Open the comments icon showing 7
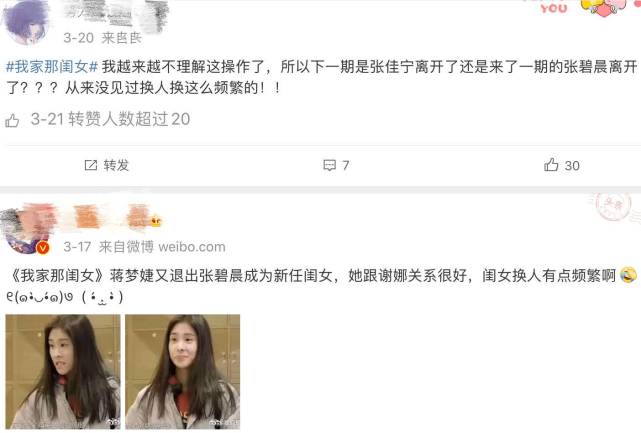This screenshot has width=641, height=433. (x=329, y=165)
